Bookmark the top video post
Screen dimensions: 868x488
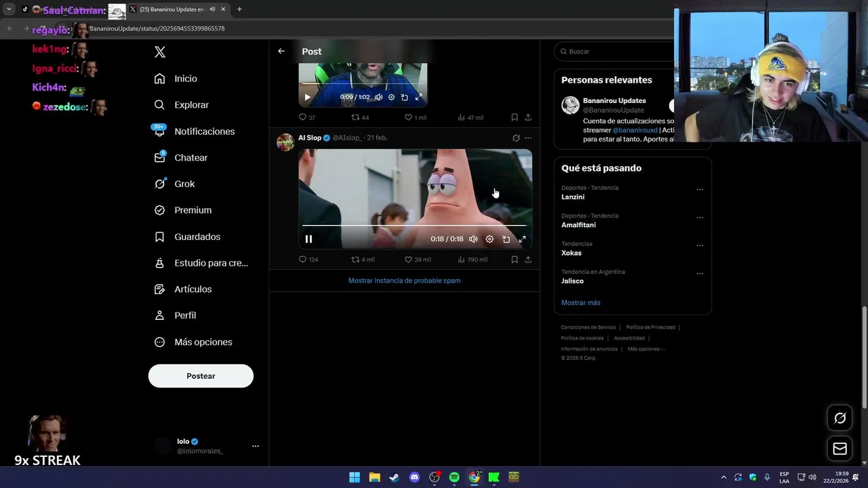click(515, 117)
